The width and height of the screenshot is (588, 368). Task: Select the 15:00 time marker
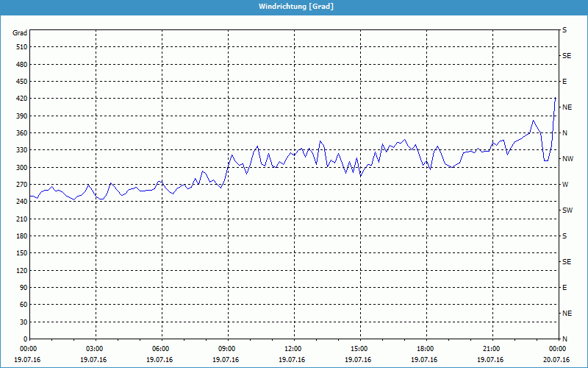[359, 349]
